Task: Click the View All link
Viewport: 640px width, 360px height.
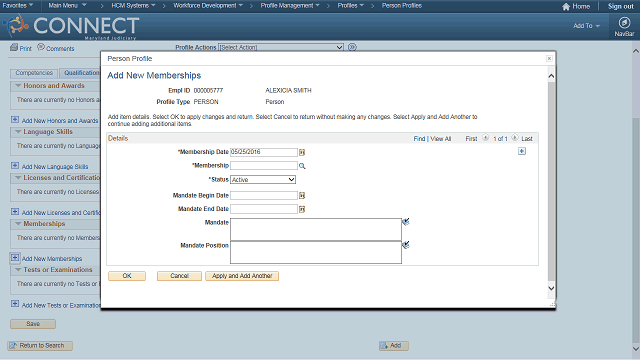Action: pos(441,139)
